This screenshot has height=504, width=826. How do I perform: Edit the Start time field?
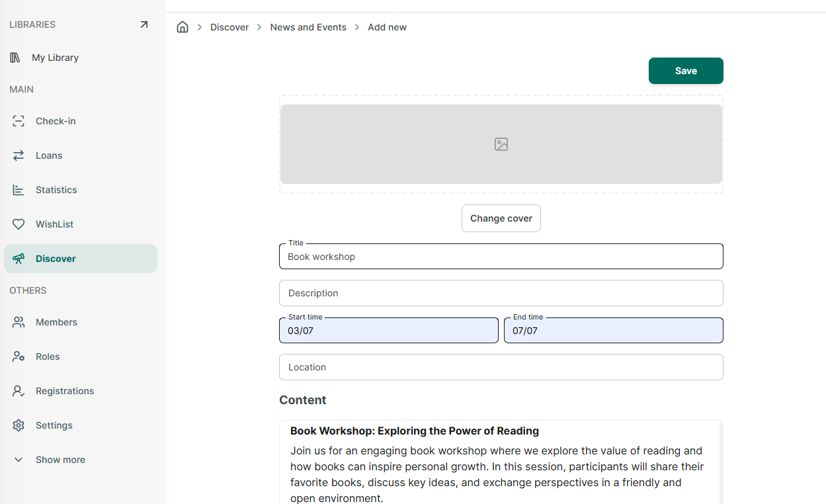coord(389,331)
